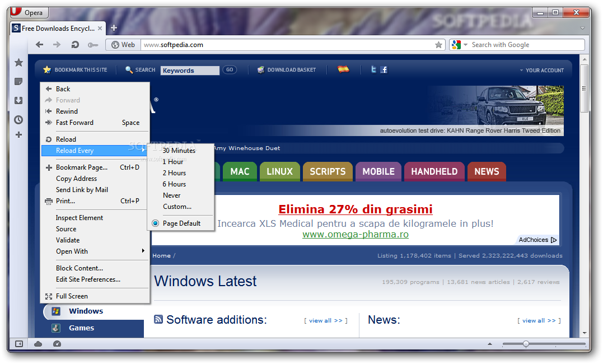Choose Block Content... menu item
The width and height of the screenshot is (603, 364).
pos(95,268)
